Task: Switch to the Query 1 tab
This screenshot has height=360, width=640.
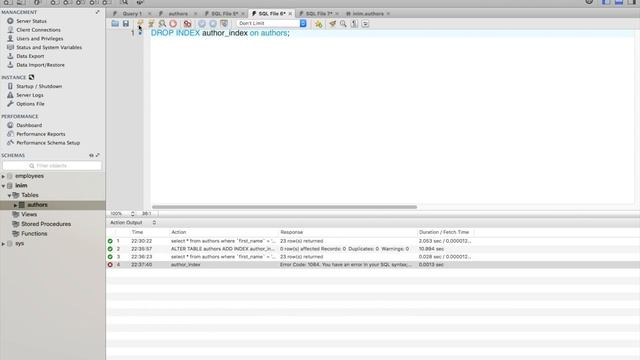Action: point(132,13)
